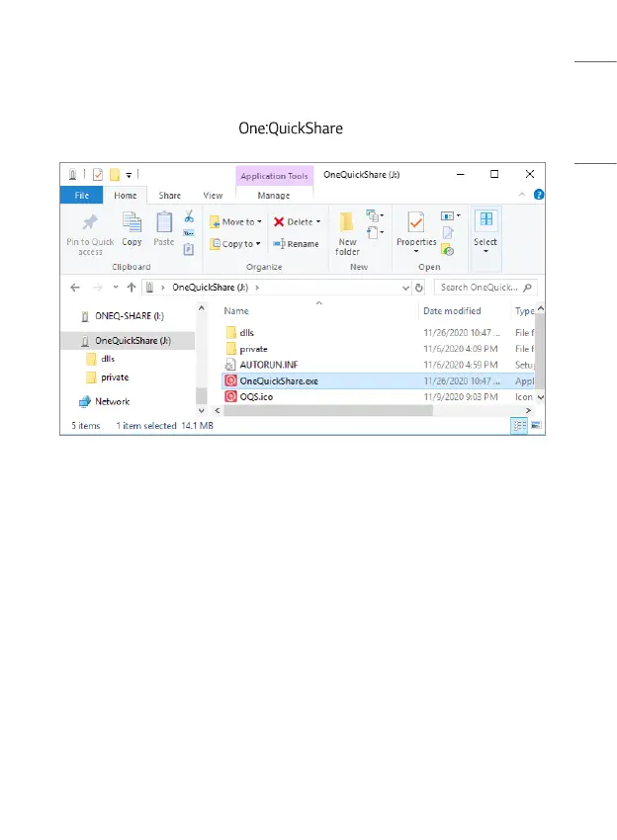Open the Copy to dropdown
Viewport: 617px width, 840px height.
coord(235,244)
